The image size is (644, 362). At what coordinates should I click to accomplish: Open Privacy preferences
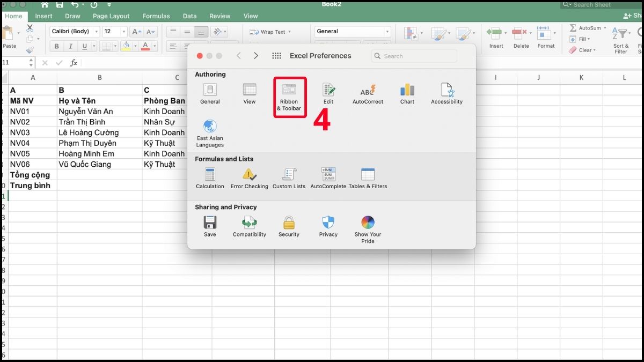[328, 226]
